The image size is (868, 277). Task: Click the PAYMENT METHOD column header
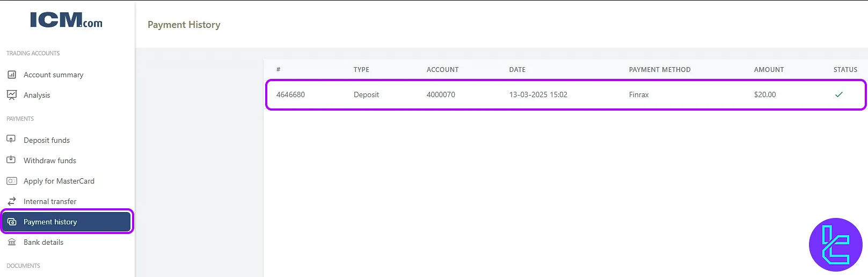(660, 70)
